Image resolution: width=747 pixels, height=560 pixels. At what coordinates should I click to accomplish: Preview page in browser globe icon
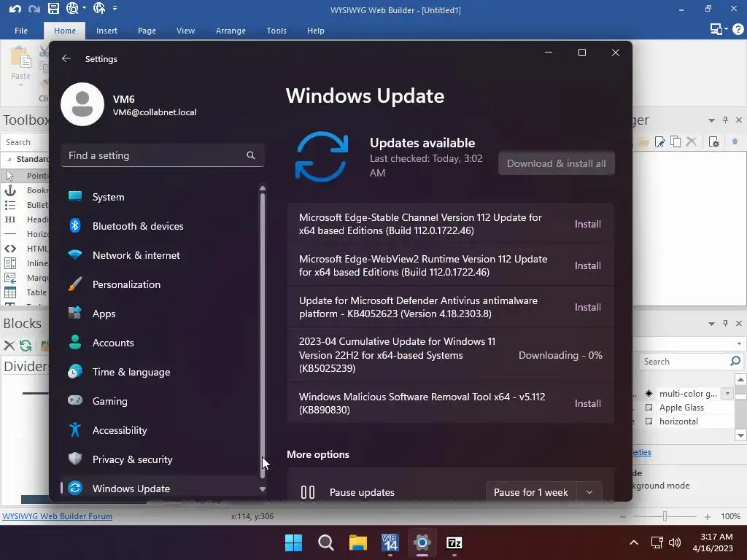tap(72, 8)
